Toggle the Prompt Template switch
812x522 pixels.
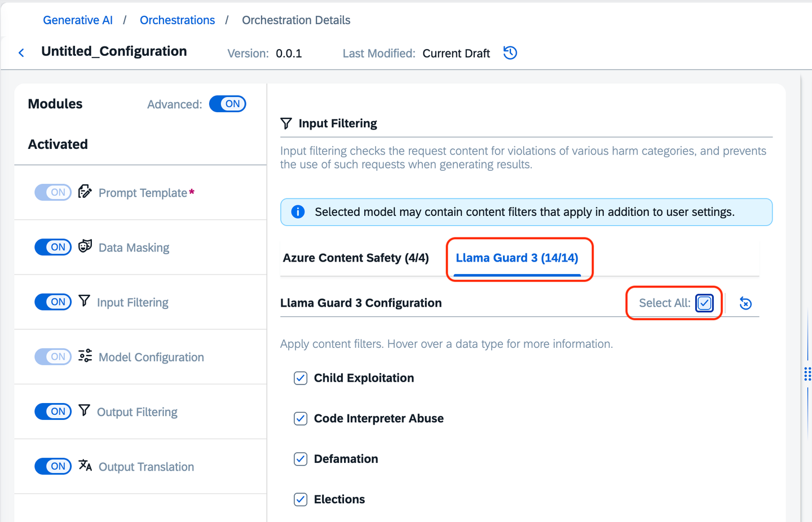(53, 192)
